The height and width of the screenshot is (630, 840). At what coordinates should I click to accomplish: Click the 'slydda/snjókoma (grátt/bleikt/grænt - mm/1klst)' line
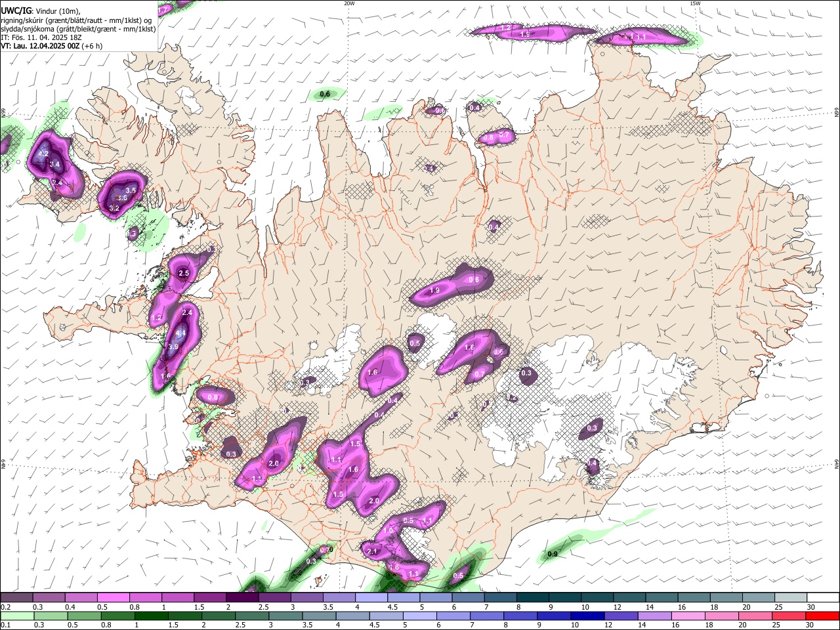click(78, 29)
